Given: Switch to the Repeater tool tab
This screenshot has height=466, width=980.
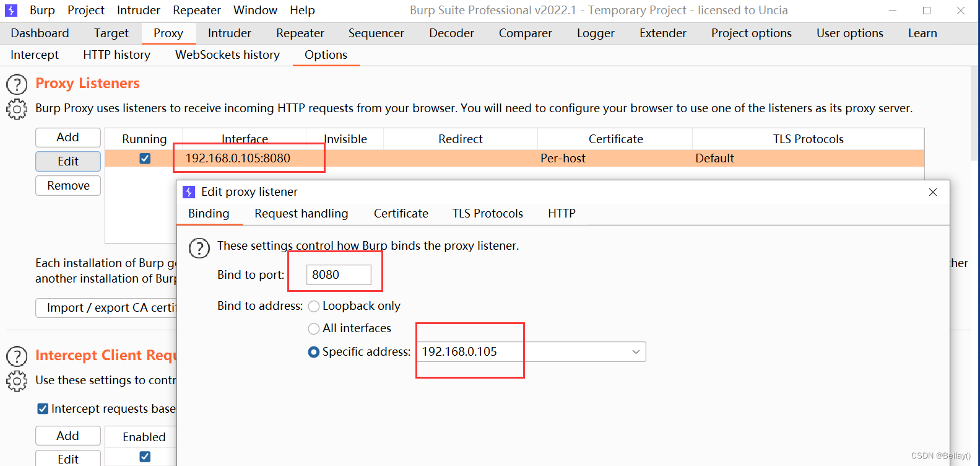Looking at the screenshot, I should point(300,33).
